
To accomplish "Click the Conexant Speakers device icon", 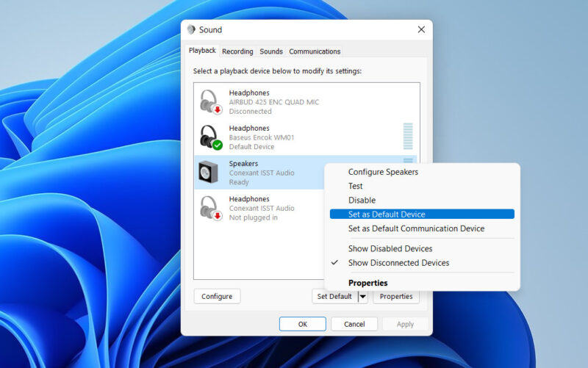I will pyautogui.click(x=208, y=173).
